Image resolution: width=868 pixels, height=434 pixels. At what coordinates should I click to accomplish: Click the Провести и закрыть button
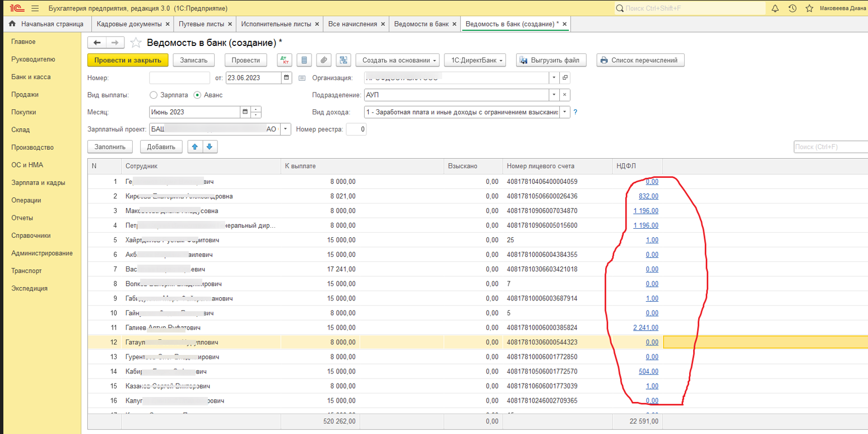(x=128, y=61)
